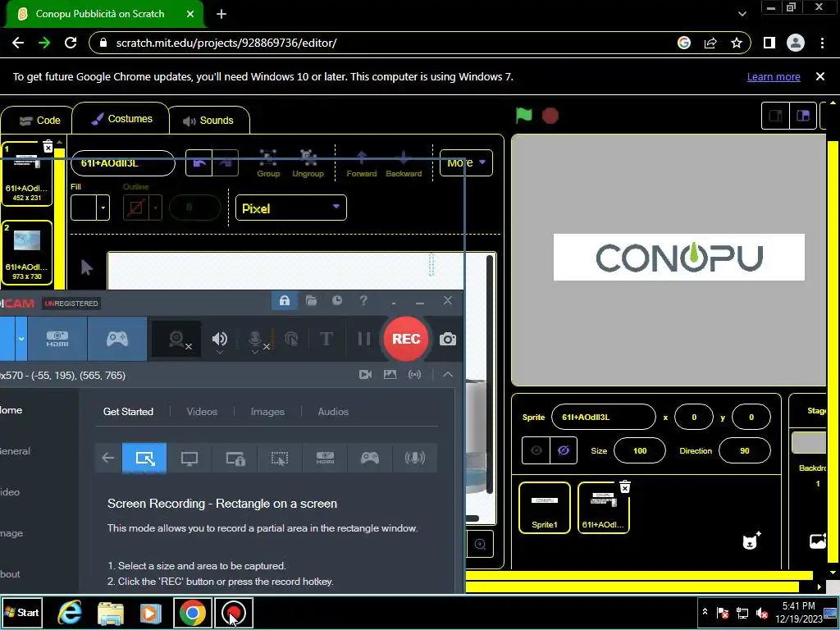Select the Bandicam HDMI device recording mode
This screenshot has width=840, height=630.
coord(57,339)
